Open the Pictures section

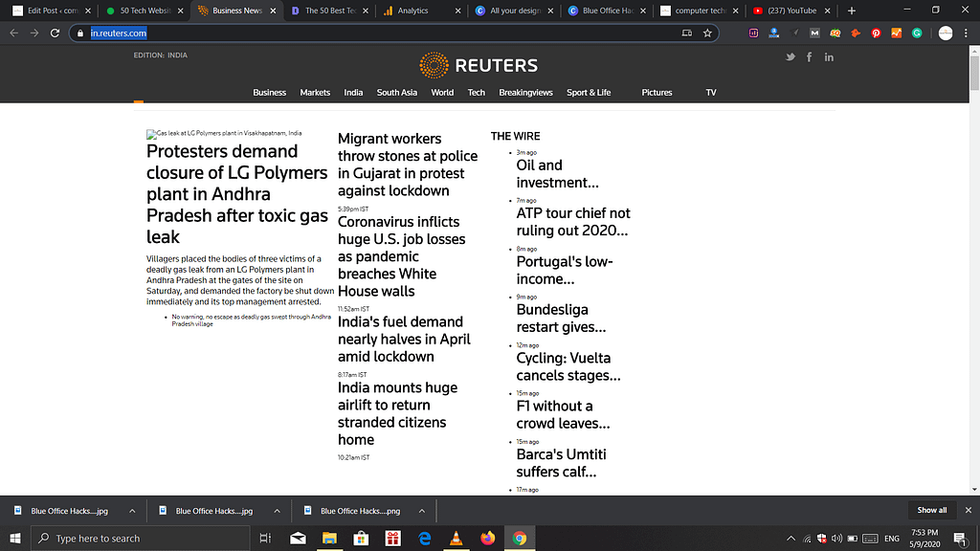[657, 93]
